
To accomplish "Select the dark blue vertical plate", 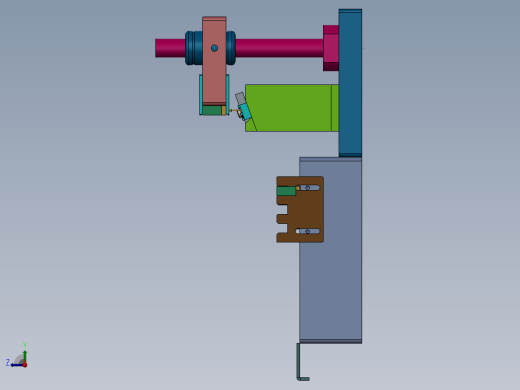I will pyautogui.click(x=350, y=83).
